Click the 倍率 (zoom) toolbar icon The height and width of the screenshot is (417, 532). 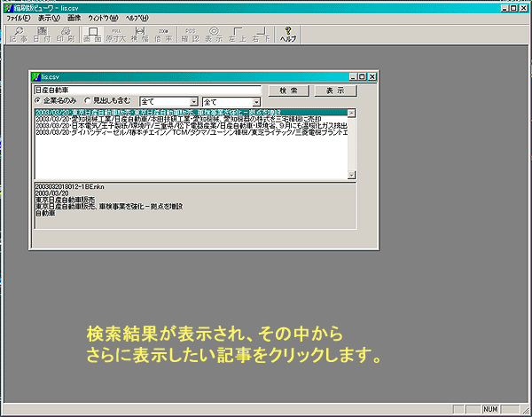click(x=160, y=34)
